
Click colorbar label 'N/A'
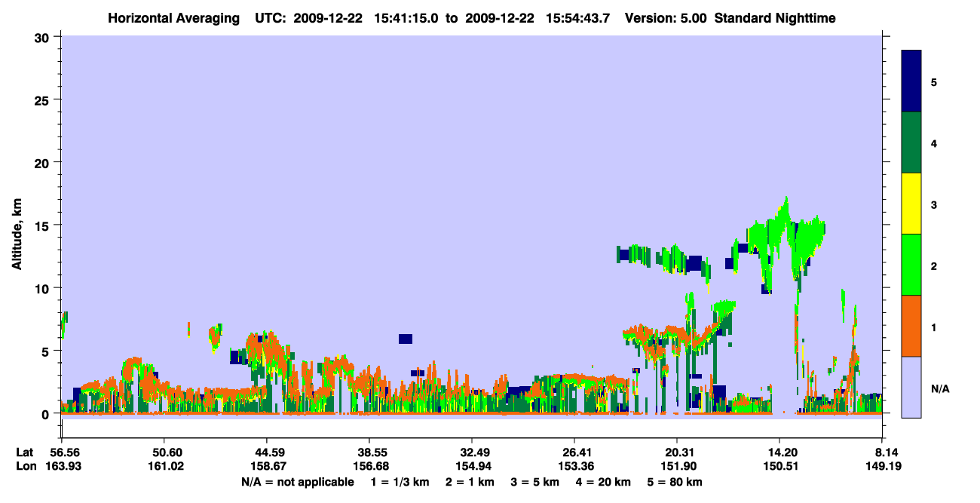(940, 388)
